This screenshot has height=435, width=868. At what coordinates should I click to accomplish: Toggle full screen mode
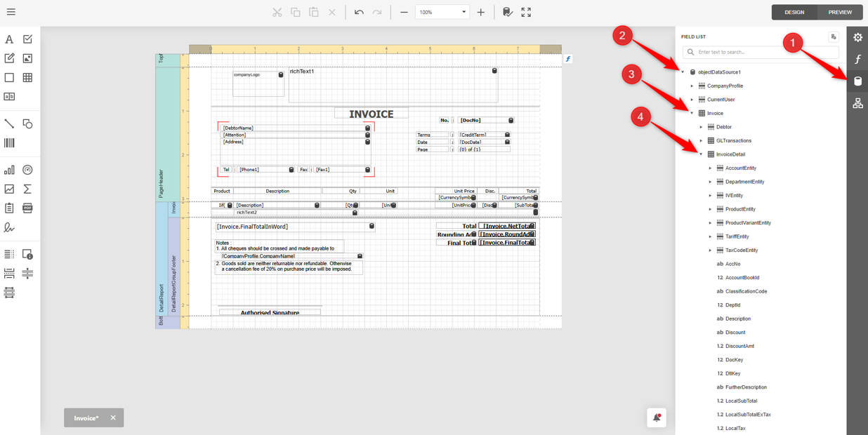[x=526, y=12]
